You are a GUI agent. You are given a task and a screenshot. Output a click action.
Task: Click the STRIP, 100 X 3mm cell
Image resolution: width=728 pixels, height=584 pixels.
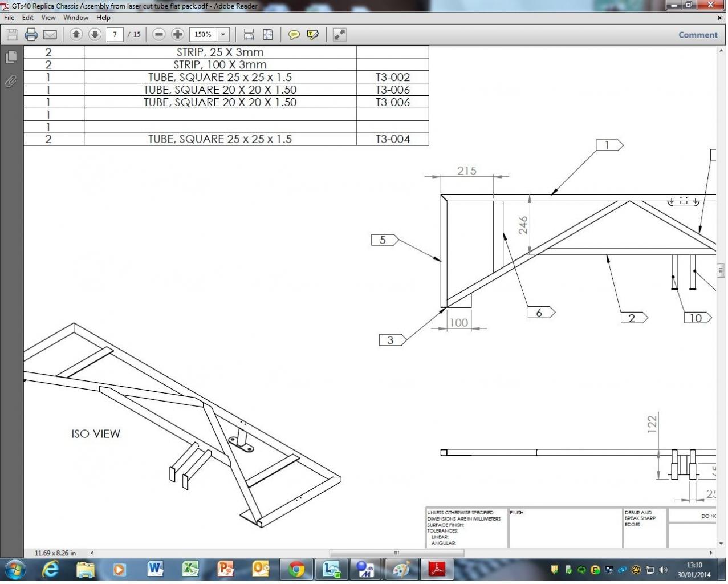(x=220, y=64)
